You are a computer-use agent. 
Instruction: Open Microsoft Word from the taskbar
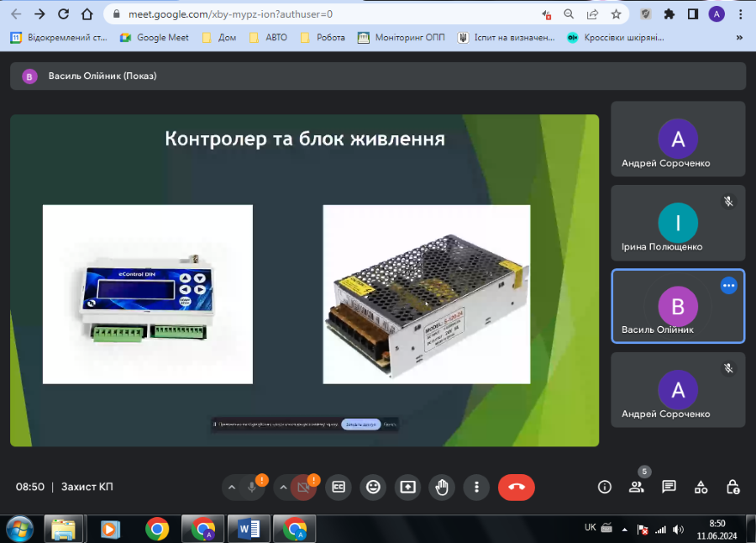click(x=249, y=529)
